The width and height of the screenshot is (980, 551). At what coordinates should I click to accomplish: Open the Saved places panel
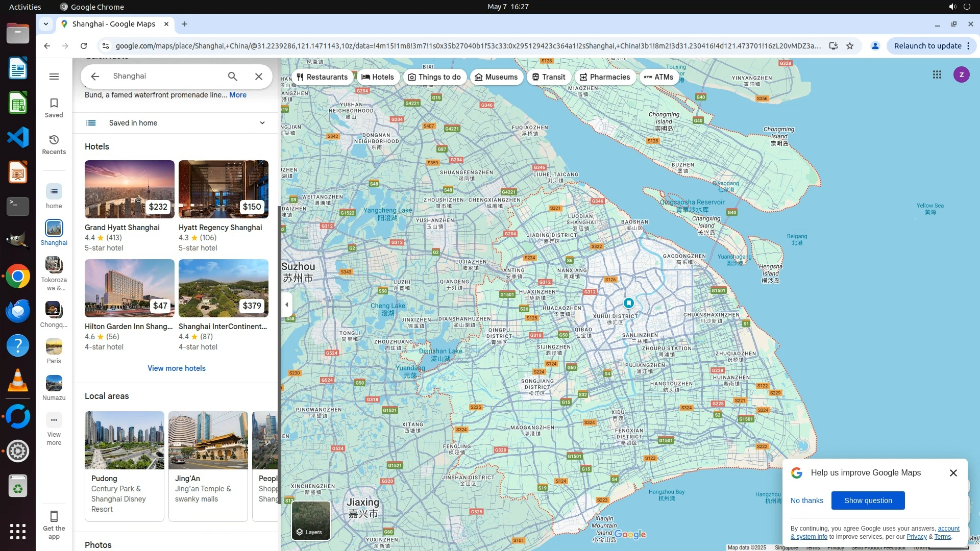point(54,107)
